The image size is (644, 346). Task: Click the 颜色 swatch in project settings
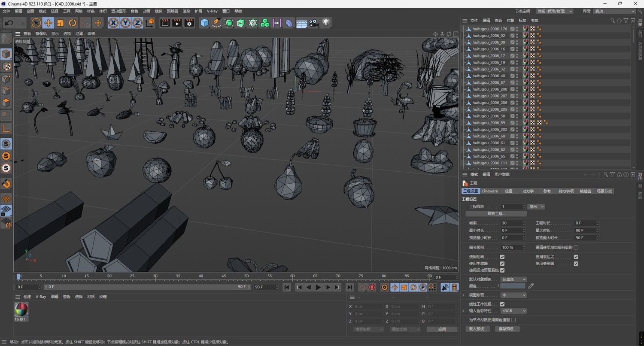(x=513, y=286)
